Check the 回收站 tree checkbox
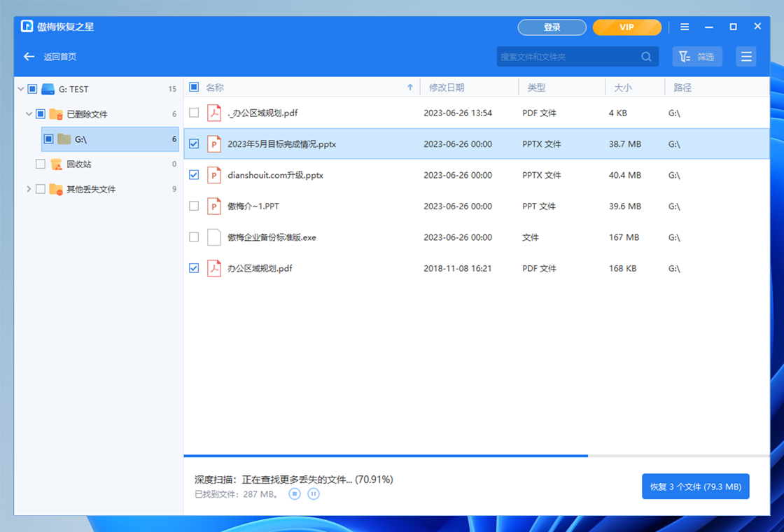 coord(41,164)
